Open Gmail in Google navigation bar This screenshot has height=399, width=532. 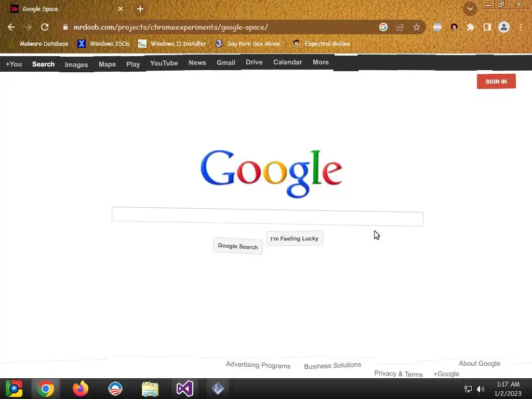[226, 63]
